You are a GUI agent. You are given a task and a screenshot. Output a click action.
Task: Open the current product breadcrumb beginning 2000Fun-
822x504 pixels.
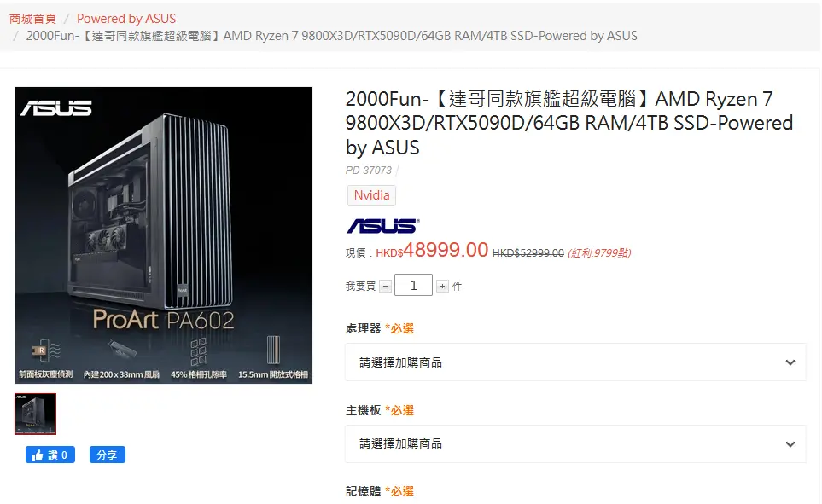[x=332, y=36]
